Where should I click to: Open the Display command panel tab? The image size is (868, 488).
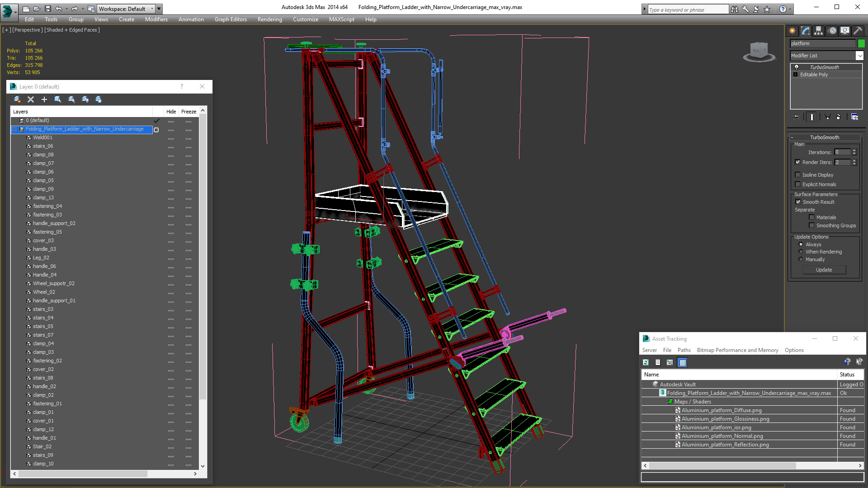coord(844,31)
